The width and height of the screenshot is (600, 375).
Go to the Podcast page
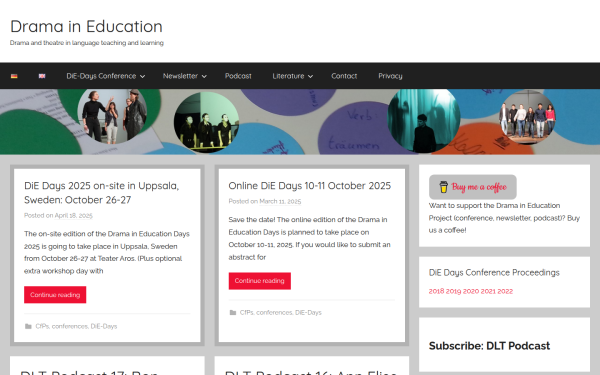238,76
